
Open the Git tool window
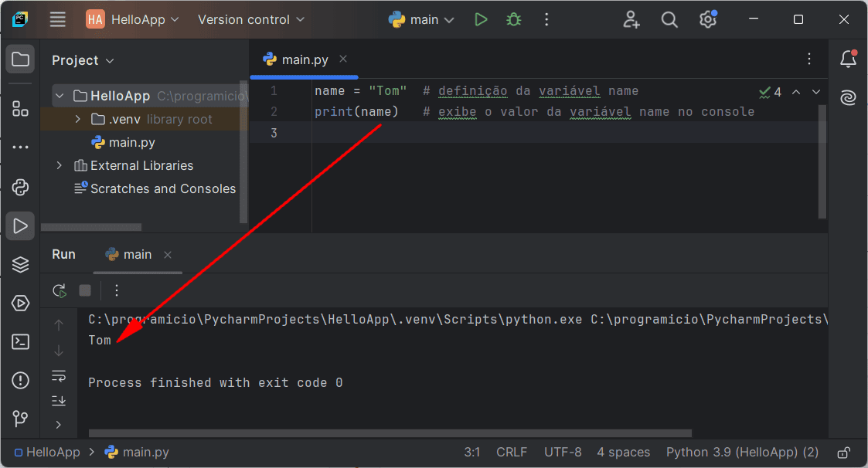tap(20, 419)
